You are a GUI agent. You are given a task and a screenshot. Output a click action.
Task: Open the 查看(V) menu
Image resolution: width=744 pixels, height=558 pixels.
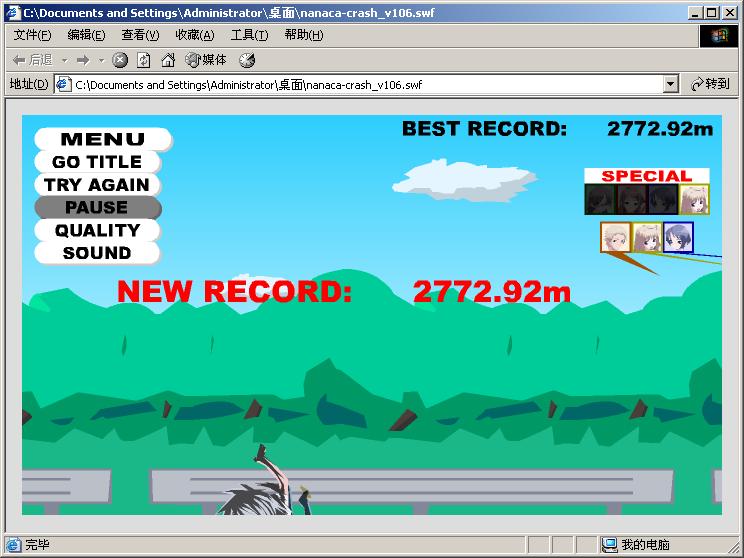[140, 35]
